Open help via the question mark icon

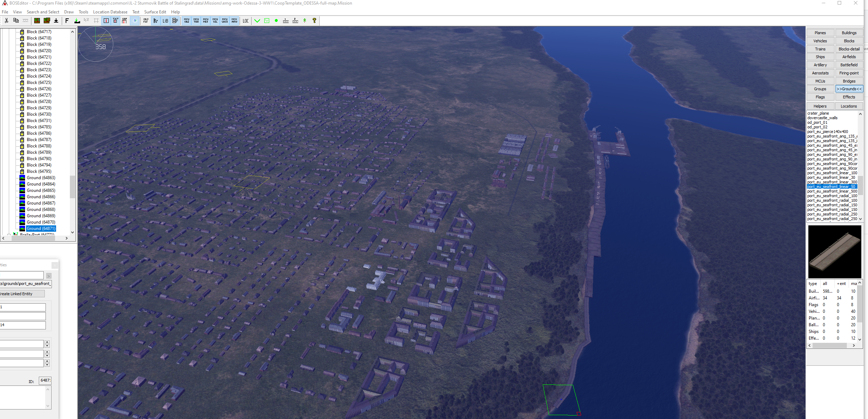click(x=314, y=20)
